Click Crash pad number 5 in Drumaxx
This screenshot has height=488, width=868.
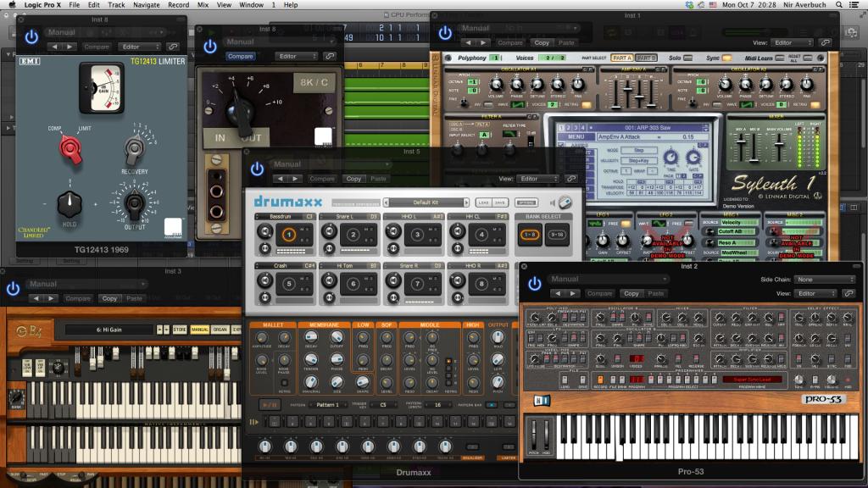pyautogui.click(x=288, y=284)
